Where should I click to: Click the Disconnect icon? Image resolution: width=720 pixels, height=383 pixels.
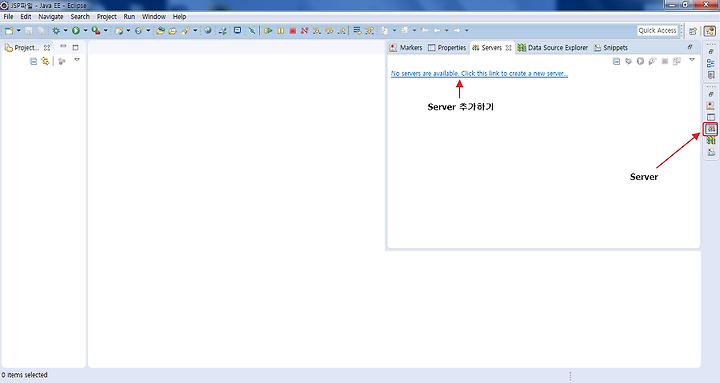click(304, 31)
